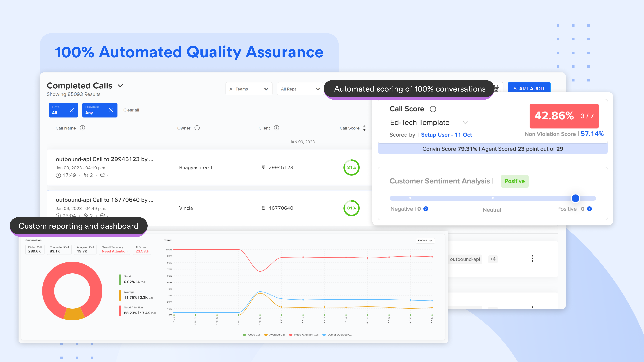Open the All Teams dropdown
This screenshot has height=362, width=644.
[x=249, y=89]
